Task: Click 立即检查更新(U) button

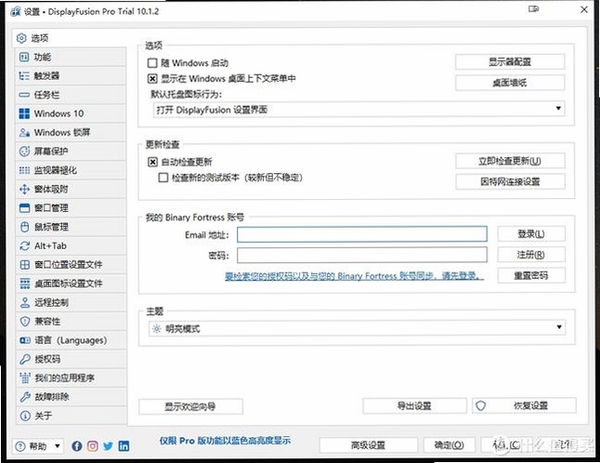Action: pos(510,161)
